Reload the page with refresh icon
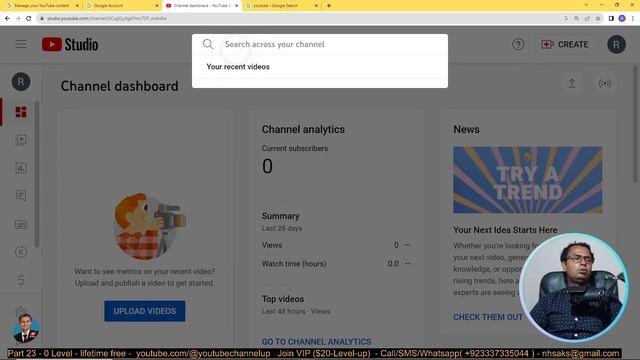The width and height of the screenshot is (640, 360). click(29, 18)
